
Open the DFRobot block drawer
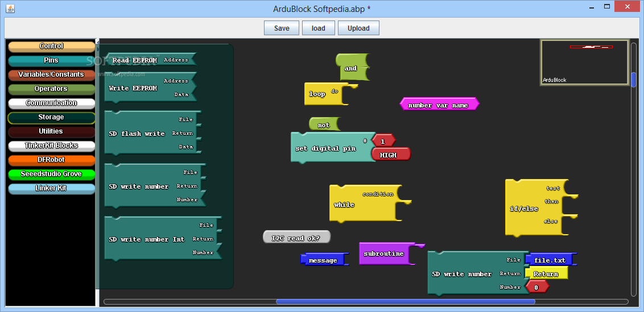pos(51,160)
